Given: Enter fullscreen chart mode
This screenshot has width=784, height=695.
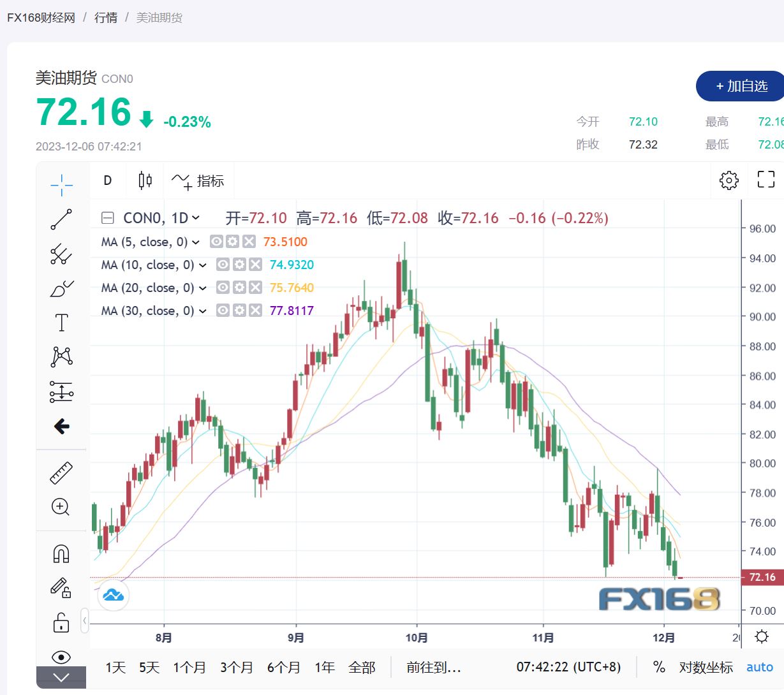Looking at the screenshot, I should 766,180.
